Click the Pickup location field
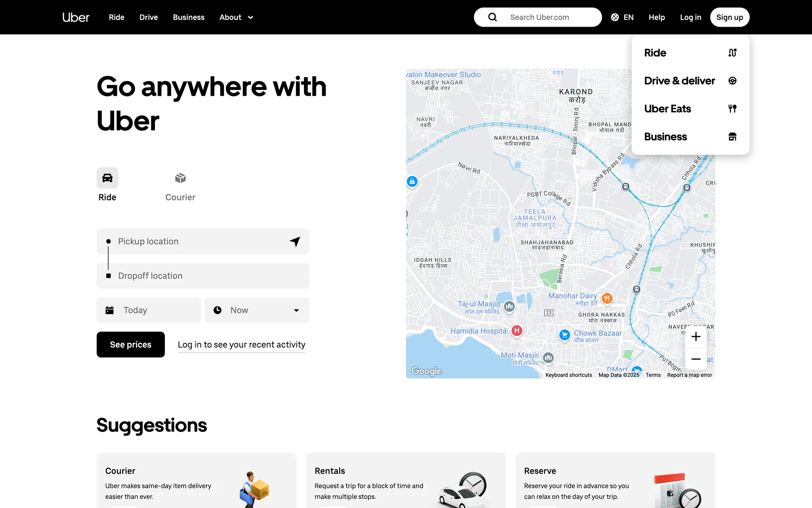This screenshot has height=508, width=812. click(195, 241)
